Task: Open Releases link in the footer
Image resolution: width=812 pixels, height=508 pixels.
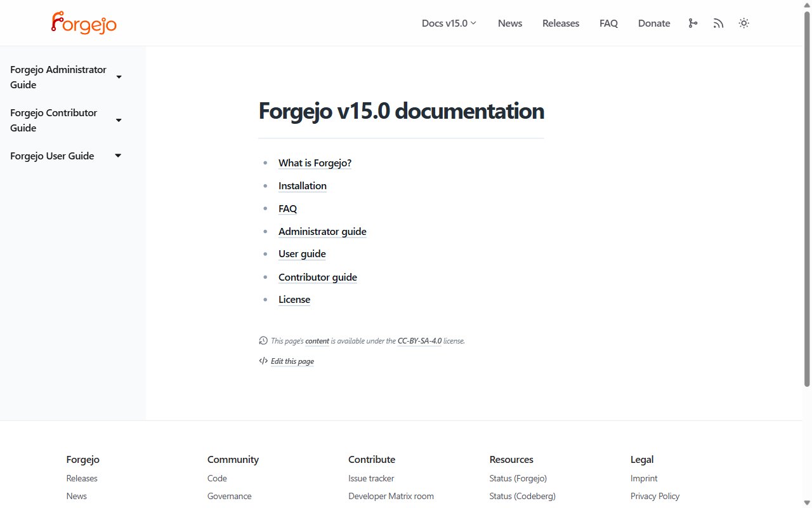Action: (x=82, y=478)
